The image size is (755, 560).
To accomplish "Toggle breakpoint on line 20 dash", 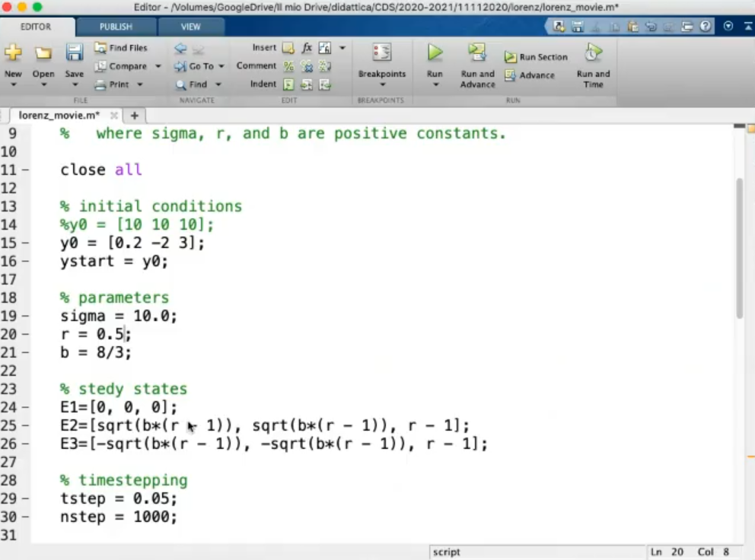I will (x=25, y=334).
